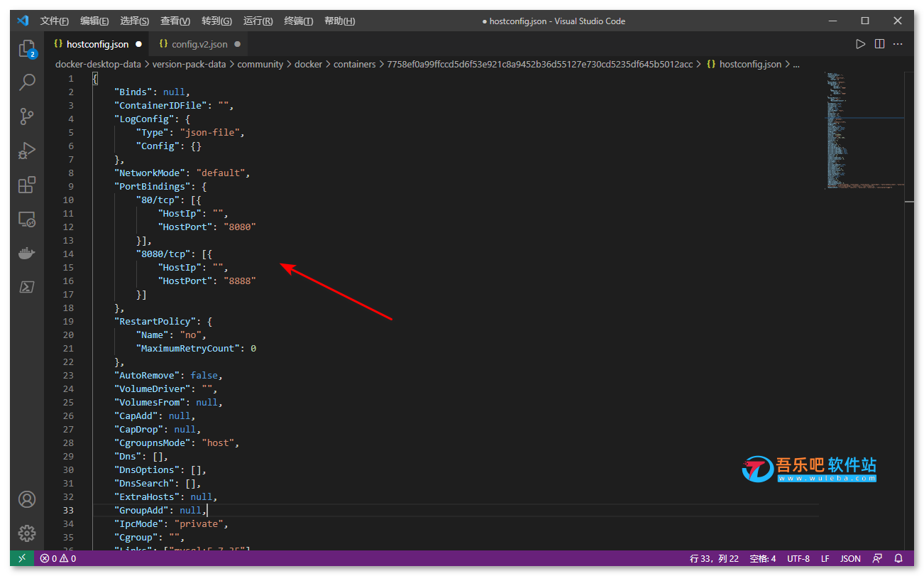Open the More Actions ellipsis menu
Viewport: 924px width, 576px height.
click(898, 43)
